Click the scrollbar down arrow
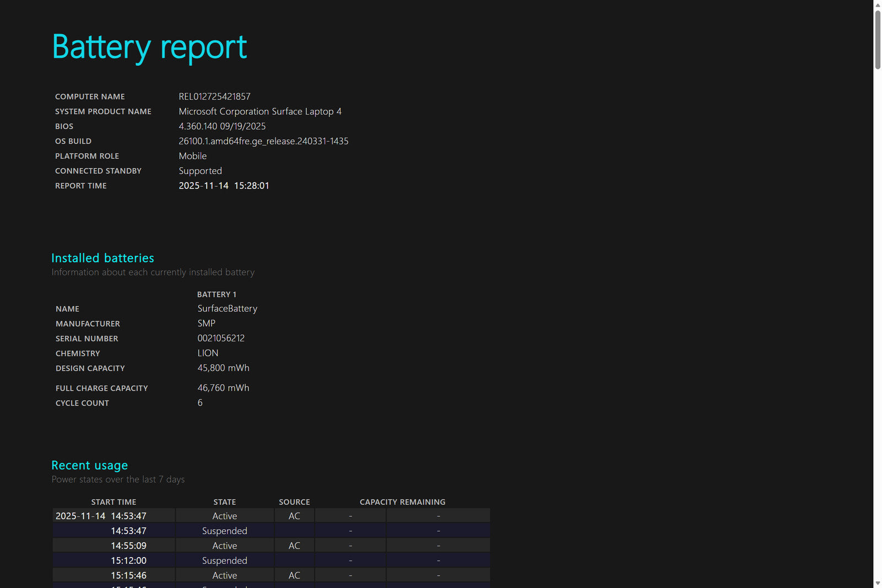 click(x=878, y=583)
